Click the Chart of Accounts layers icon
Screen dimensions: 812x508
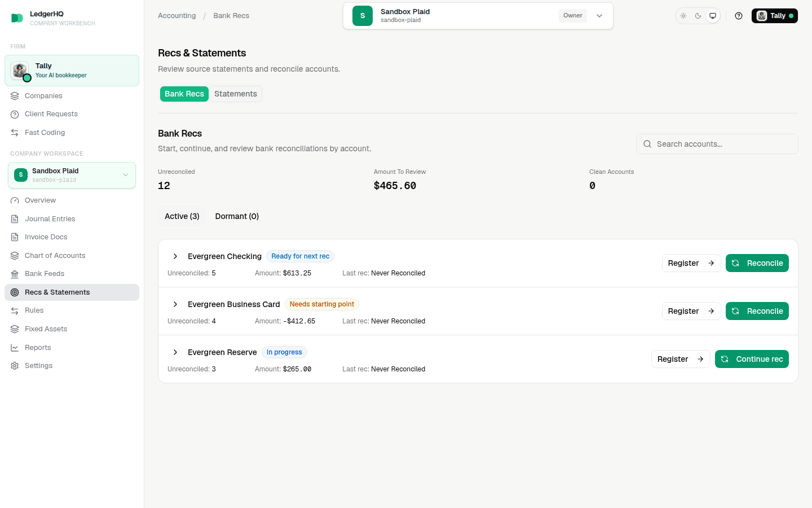(15, 256)
